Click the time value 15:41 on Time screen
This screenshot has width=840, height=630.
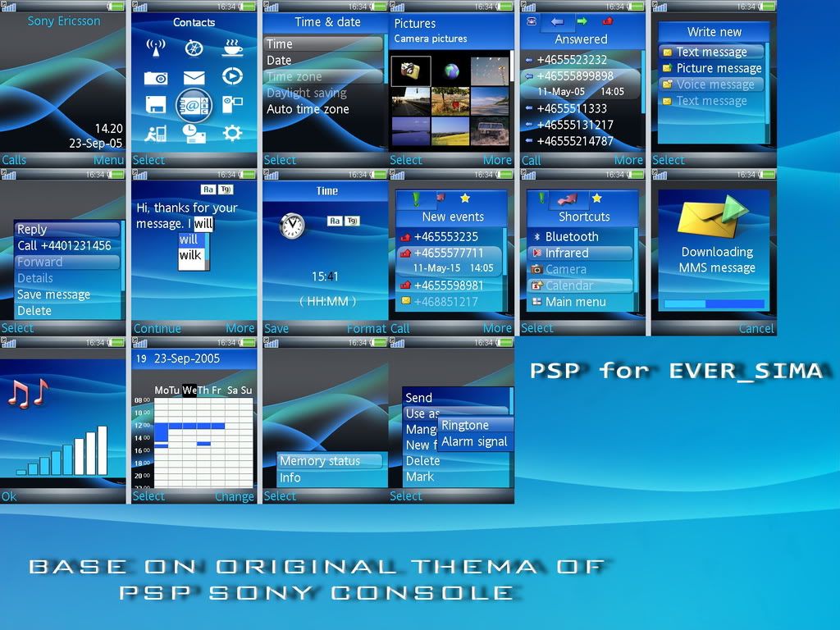[x=325, y=276]
